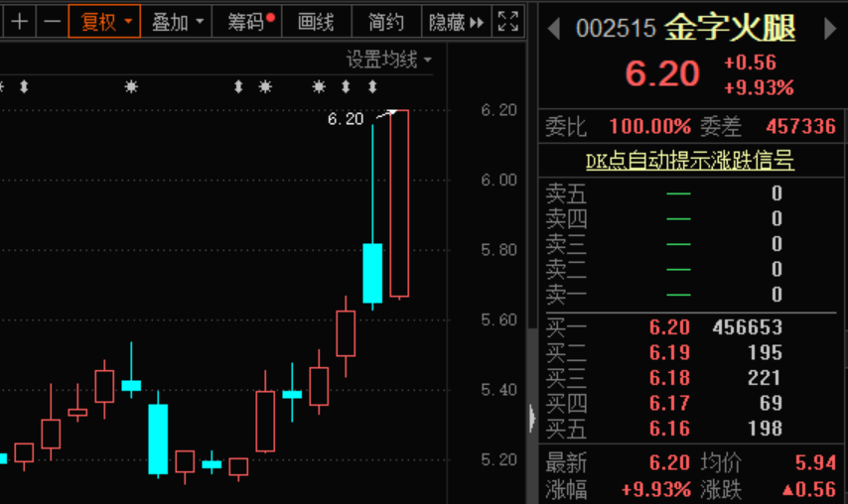Screen dimensions: 848x504
Task: Click latest red candlestick at 6.20
Action: [x=399, y=204]
